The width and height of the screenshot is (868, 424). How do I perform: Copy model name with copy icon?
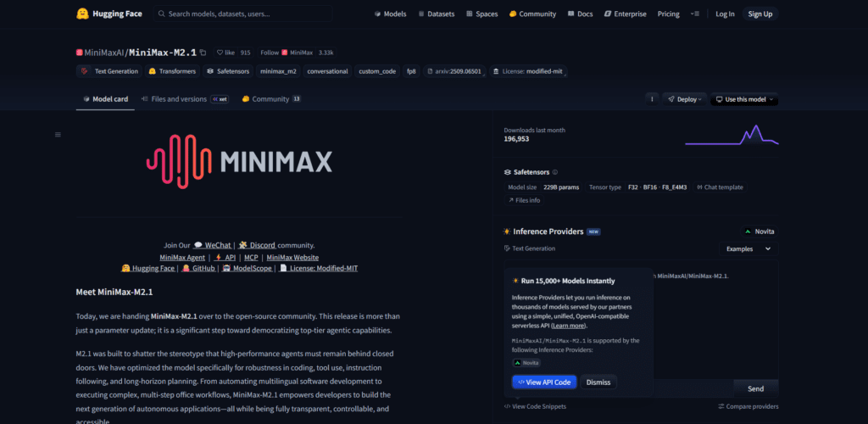[x=203, y=53]
